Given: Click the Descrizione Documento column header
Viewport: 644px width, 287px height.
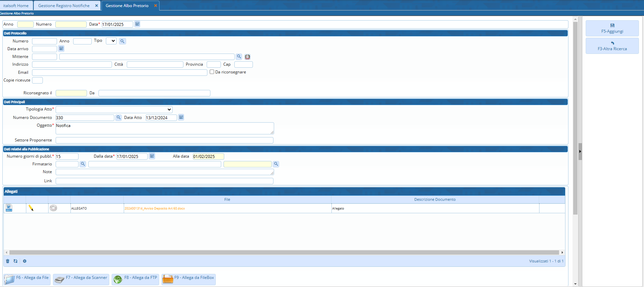Looking at the screenshot, I should (435, 199).
